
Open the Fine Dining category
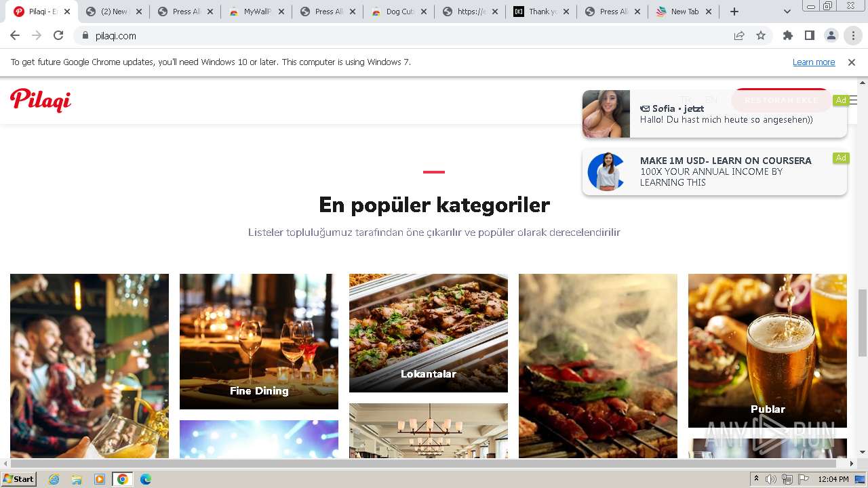(x=259, y=341)
